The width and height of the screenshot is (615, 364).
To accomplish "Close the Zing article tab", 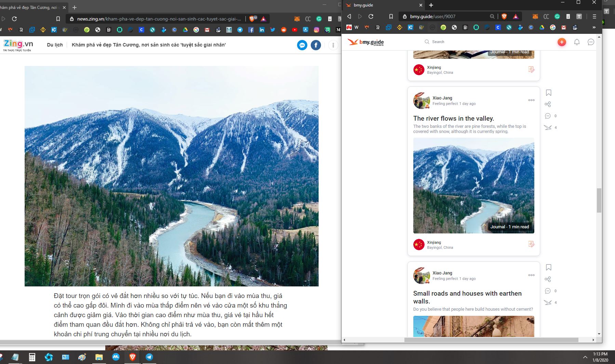I will click(x=64, y=8).
